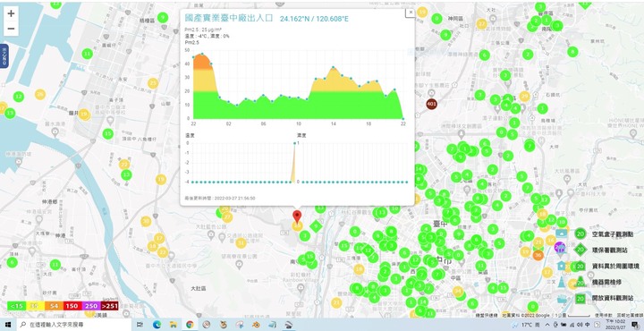Select the yellow 26 marker
Screen dimensions: 644x331
[x=40, y=95]
